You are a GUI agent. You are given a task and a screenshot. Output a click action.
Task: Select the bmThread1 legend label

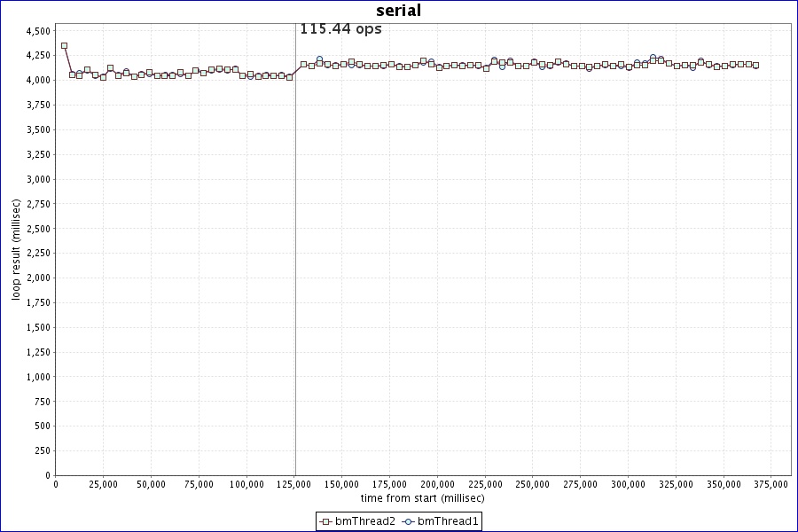(448, 521)
